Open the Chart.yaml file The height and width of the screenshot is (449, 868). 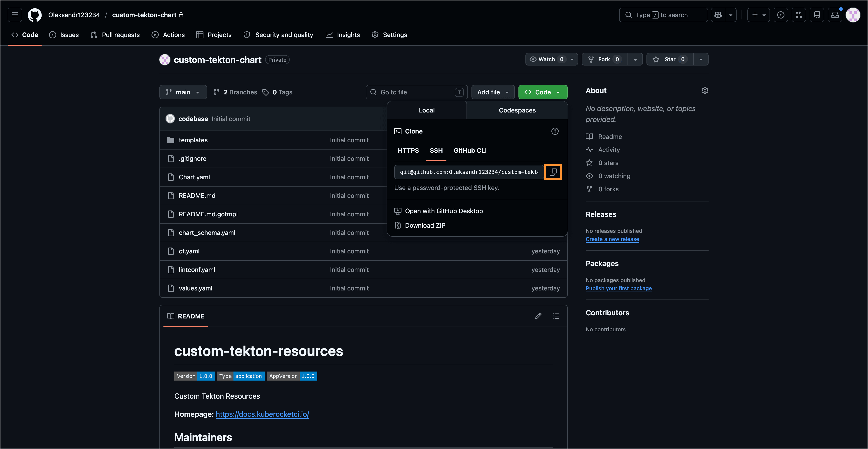point(194,177)
